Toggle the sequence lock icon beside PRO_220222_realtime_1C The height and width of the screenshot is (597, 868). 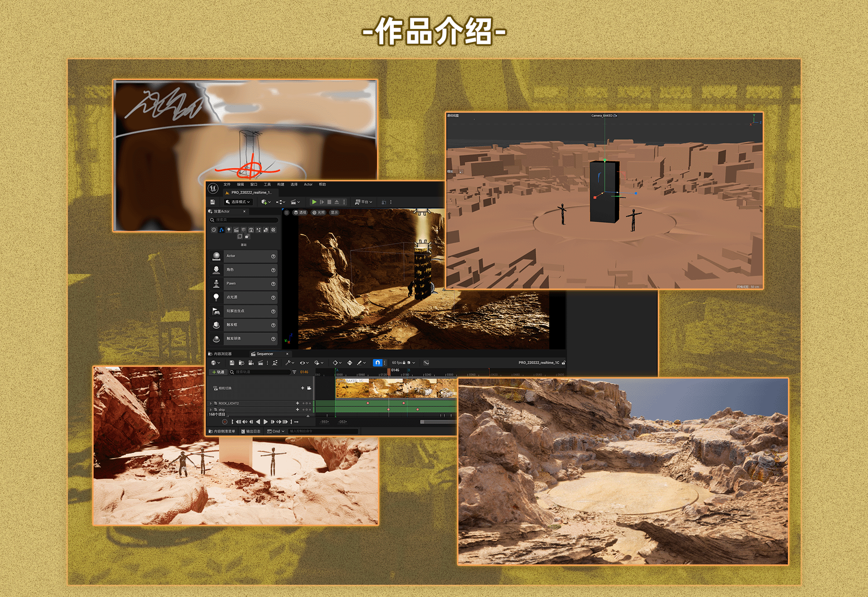[x=563, y=363]
